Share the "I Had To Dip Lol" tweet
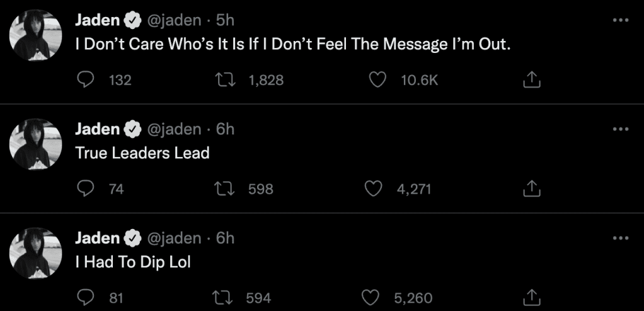The height and width of the screenshot is (311, 644). click(x=531, y=297)
